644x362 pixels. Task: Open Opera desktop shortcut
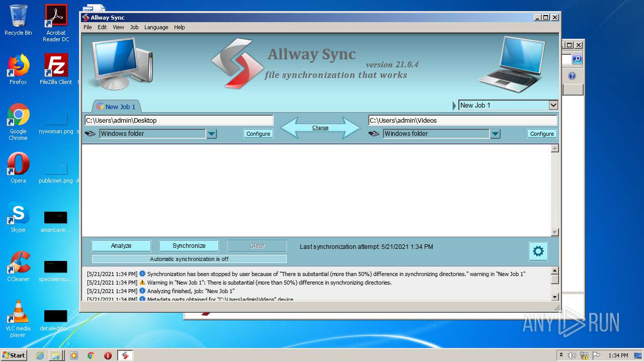(x=18, y=168)
